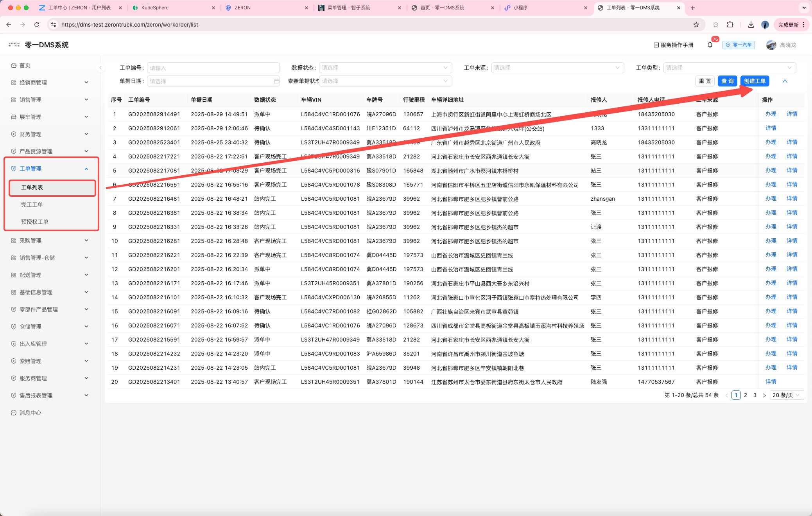
Task: Click the 创建工单 button
Action: pyautogui.click(x=755, y=81)
